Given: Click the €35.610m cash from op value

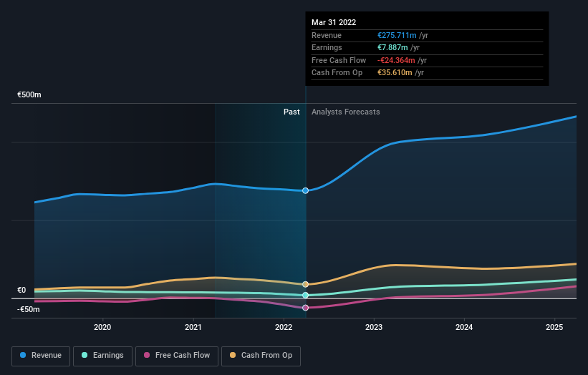Looking at the screenshot, I should 395,73.
